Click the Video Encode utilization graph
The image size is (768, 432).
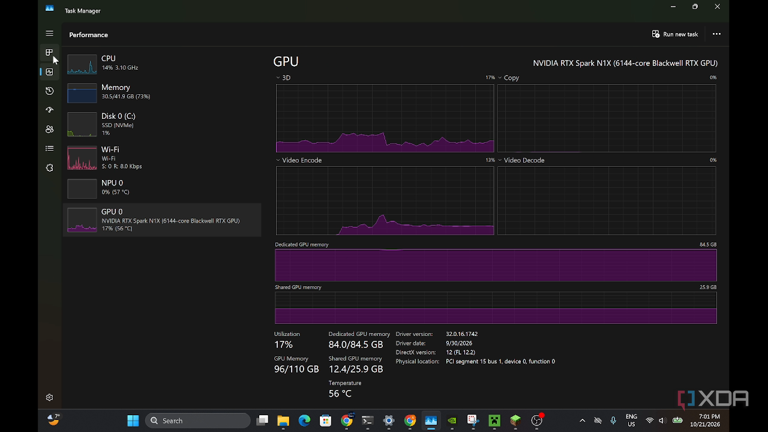(x=385, y=201)
